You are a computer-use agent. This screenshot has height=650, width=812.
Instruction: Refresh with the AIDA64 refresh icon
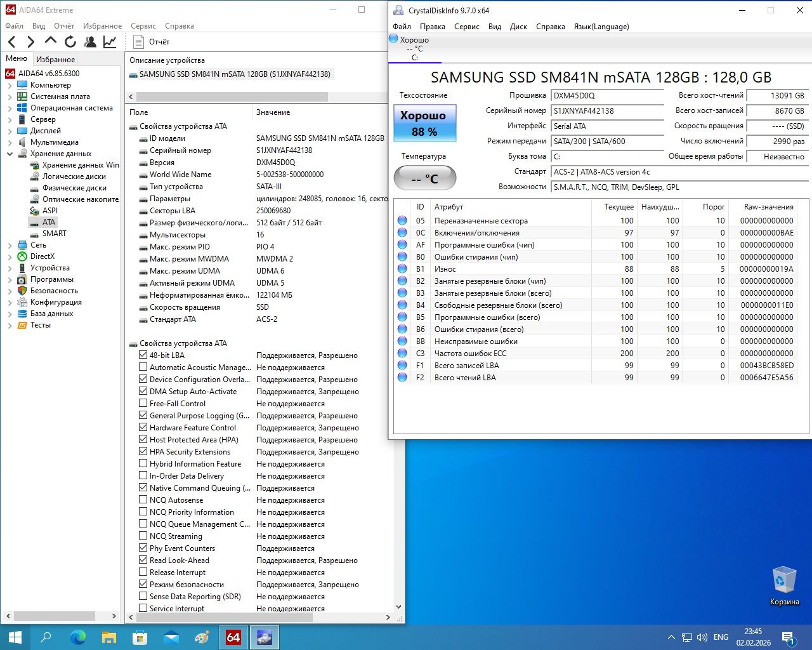[70, 42]
